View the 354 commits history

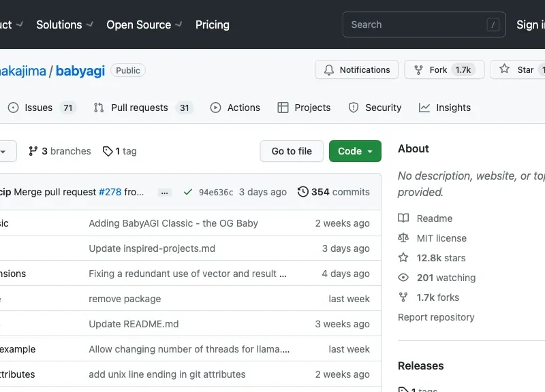point(334,192)
